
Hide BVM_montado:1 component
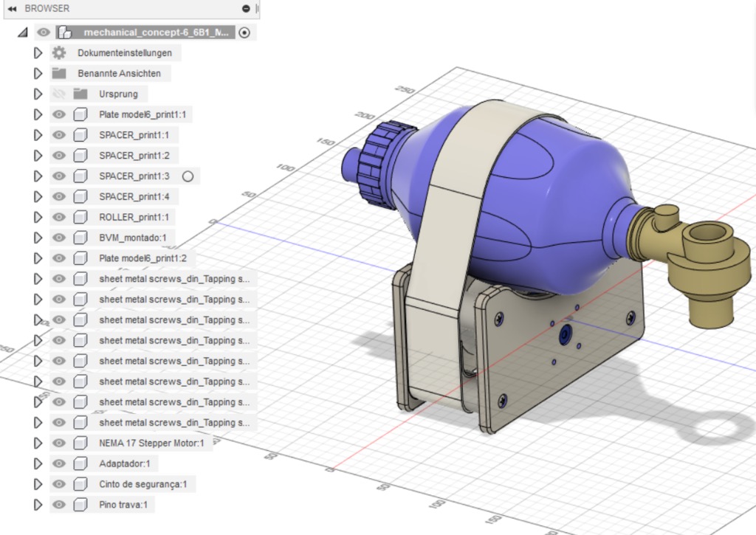click(59, 238)
